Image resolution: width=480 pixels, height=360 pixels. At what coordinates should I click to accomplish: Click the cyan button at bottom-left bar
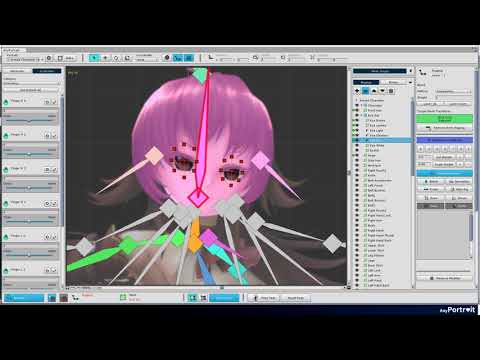click(24, 298)
